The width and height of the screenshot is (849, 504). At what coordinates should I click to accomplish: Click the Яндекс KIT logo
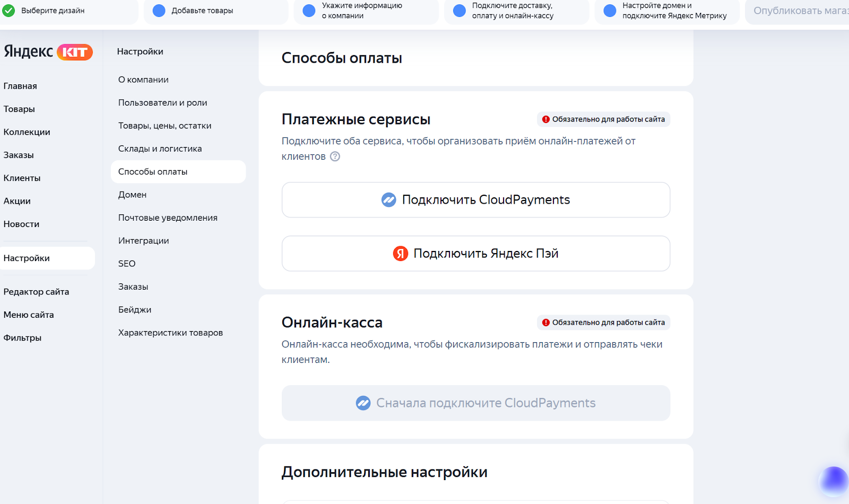[x=48, y=51]
